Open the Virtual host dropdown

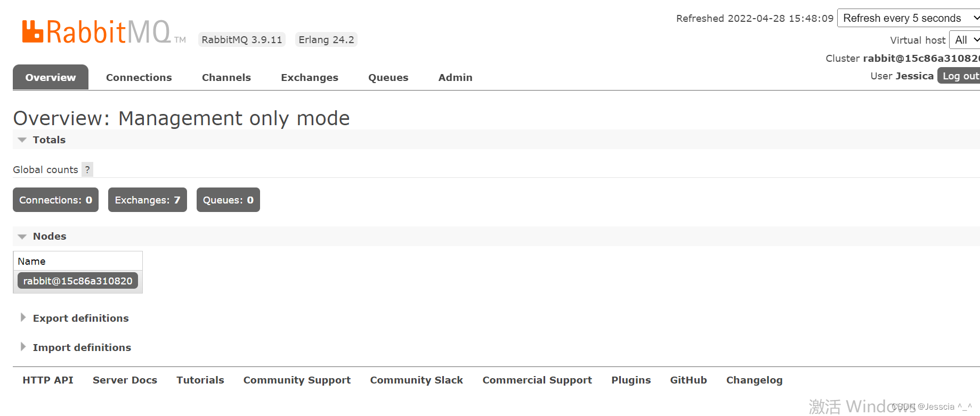(965, 40)
